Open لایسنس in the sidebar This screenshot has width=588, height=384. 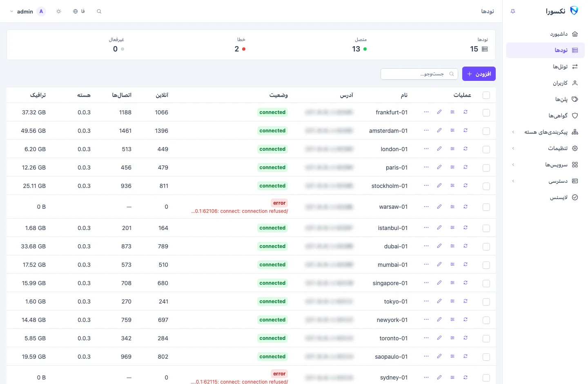coord(546,197)
